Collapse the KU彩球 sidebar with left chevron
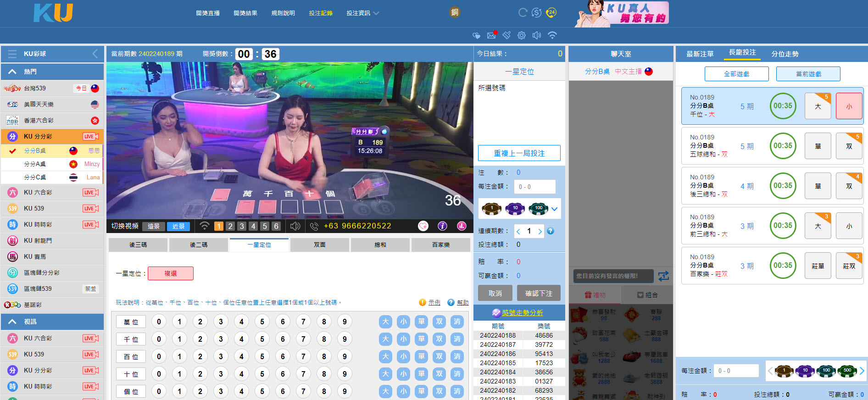This screenshot has height=400, width=868. point(95,54)
